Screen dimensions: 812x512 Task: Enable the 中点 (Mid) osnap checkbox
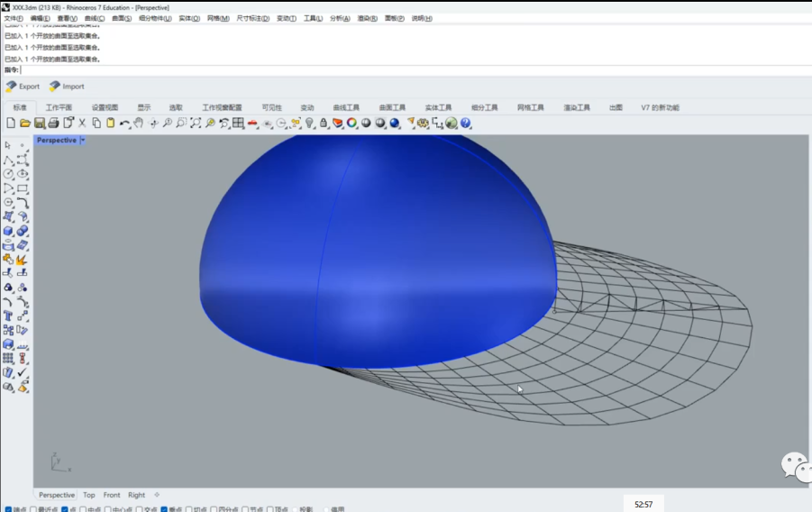(85, 509)
